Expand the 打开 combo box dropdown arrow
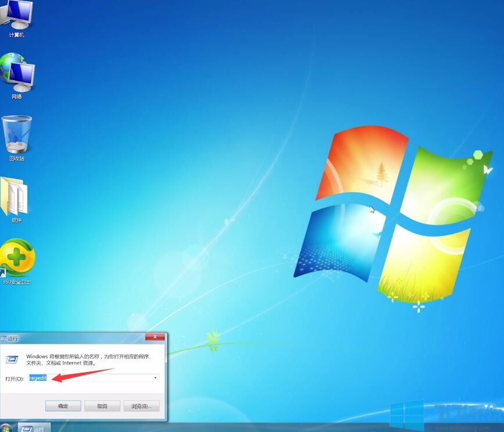 click(155, 378)
